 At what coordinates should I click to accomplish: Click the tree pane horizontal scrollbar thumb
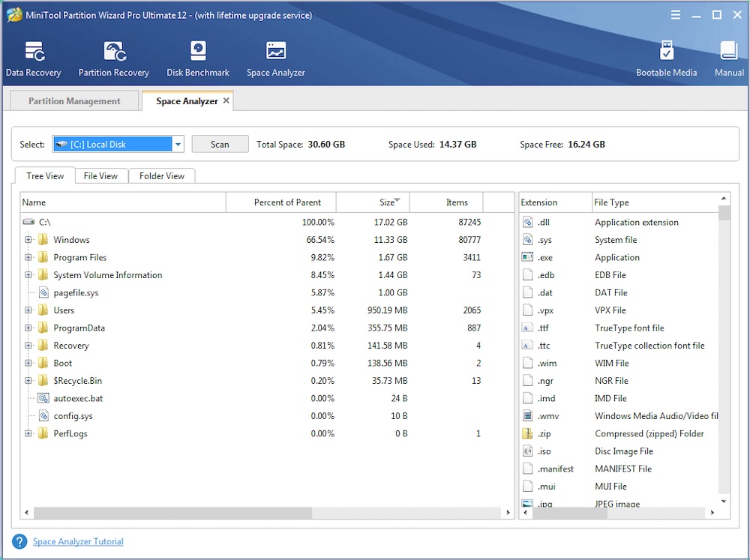[x=172, y=513]
